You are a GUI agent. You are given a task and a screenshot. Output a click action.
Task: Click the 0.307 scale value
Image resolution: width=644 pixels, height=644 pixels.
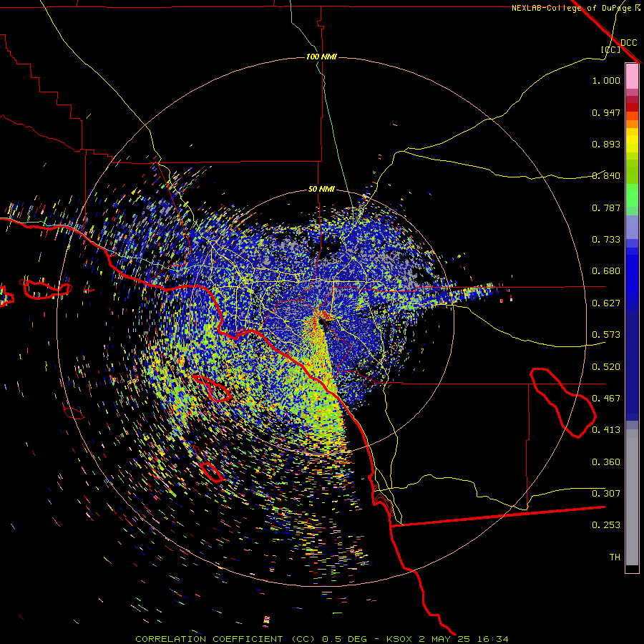606,494
